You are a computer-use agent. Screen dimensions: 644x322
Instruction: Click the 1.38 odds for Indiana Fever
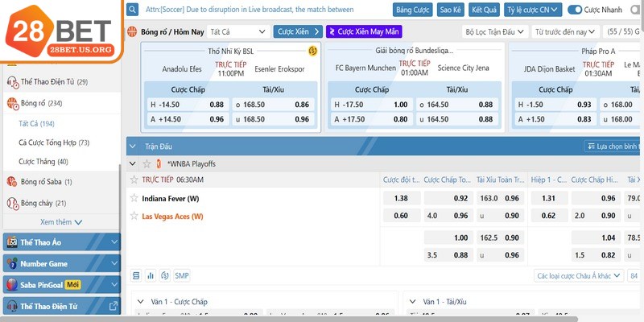point(400,198)
